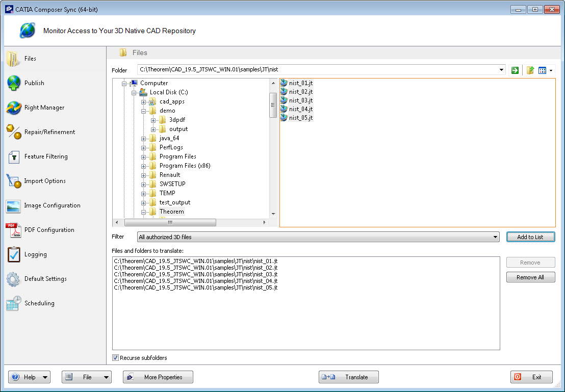
Task: Open the Files section icon in sidebar
Action: (x=13, y=59)
